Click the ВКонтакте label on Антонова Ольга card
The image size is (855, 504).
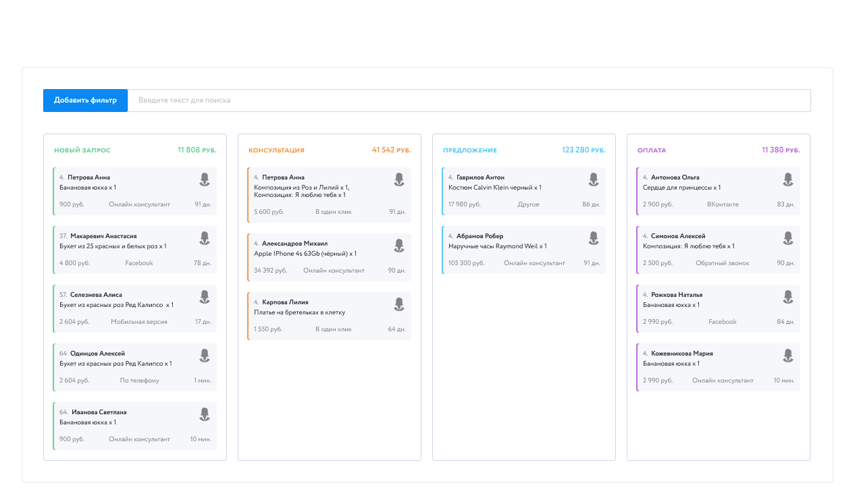[x=723, y=204]
